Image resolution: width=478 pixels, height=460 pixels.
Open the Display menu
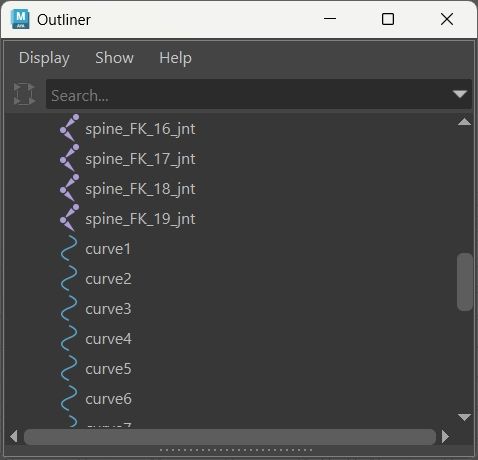point(44,58)
